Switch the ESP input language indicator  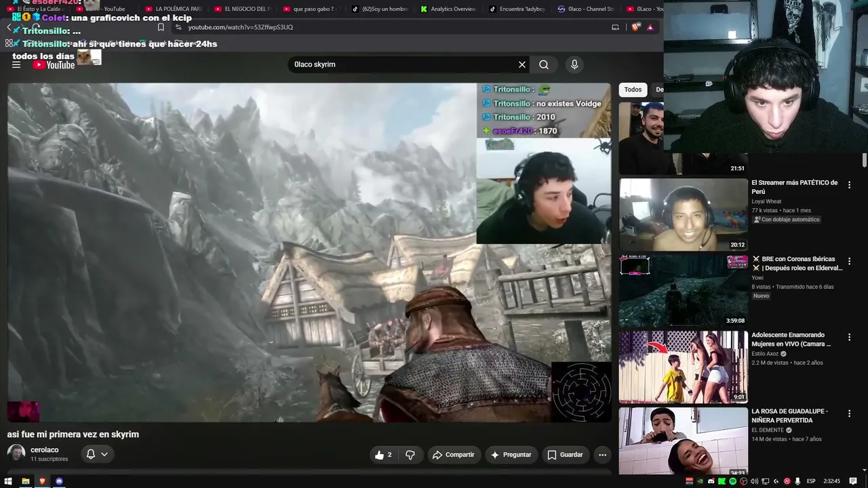(x=811, y=481)
